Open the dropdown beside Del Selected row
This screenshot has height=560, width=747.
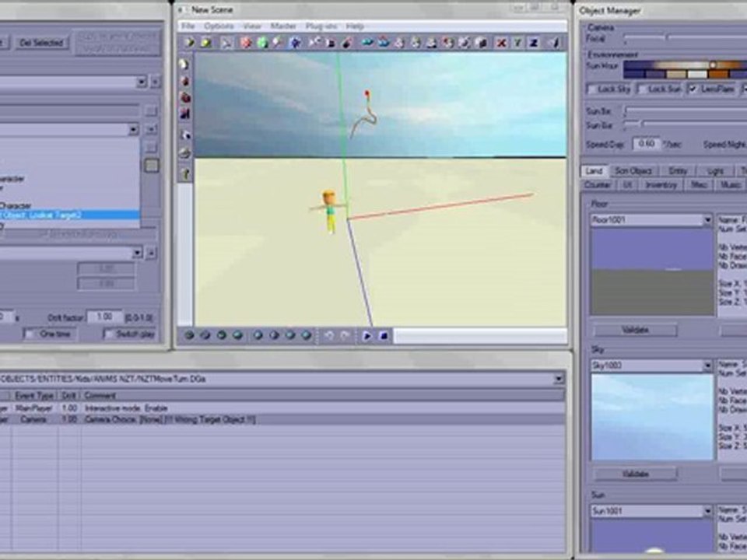click(x=141, y=82)
